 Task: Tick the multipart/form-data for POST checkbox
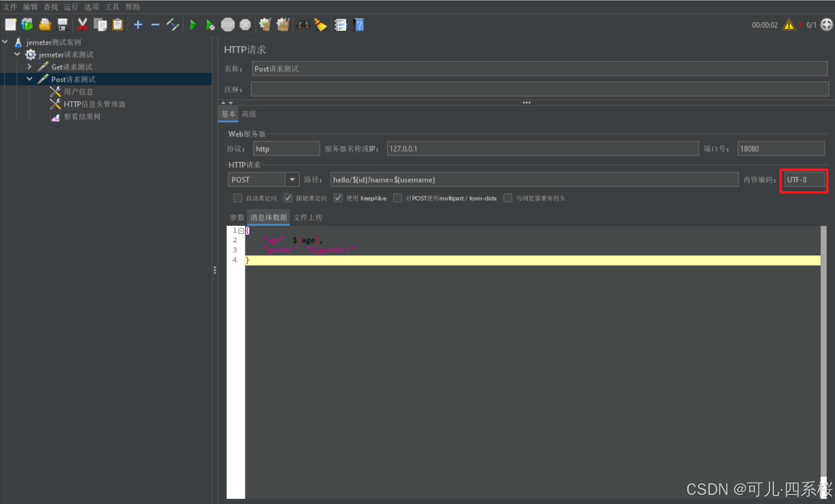(397, 198)
